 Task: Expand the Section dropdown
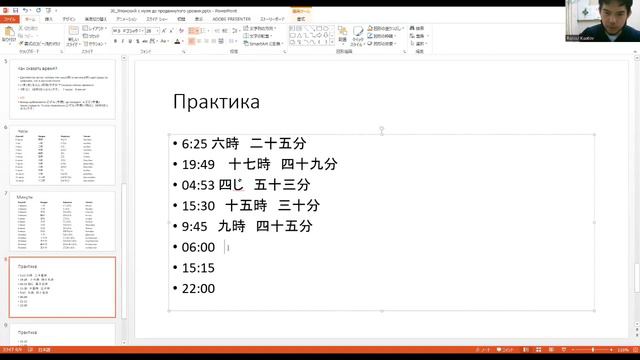pyautogui.click(x=94, y=43)
